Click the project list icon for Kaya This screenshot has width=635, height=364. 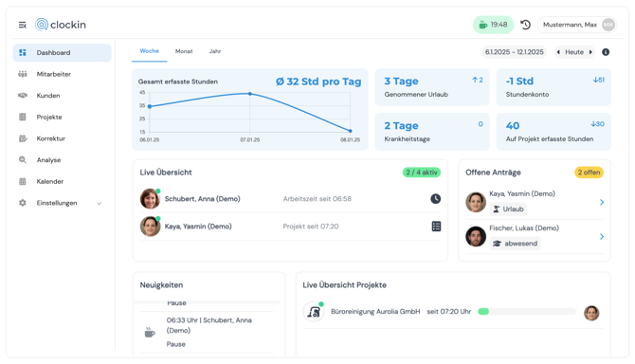coord(436,227)
